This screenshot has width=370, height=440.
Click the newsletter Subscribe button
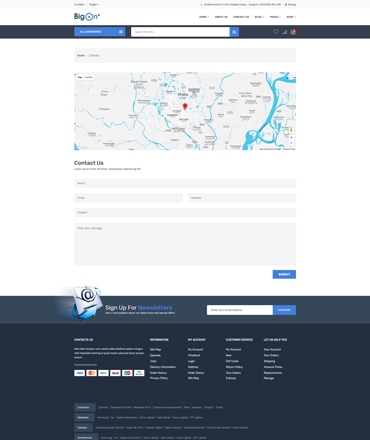284,310
